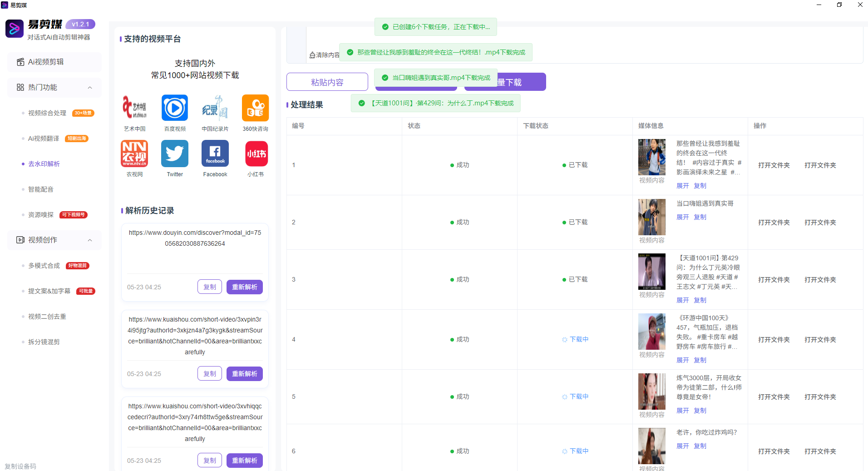
Task: Open the Twitter platform icon
Action: pos(175,154)
